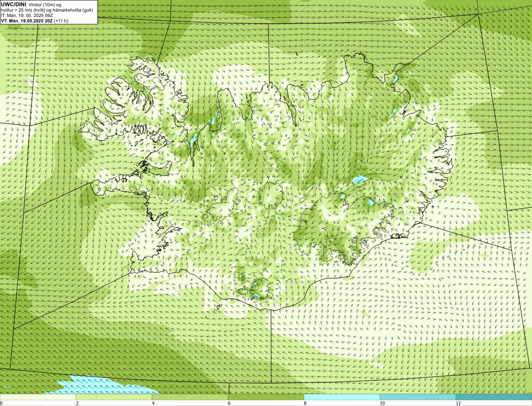The height and width of the screenshot is (406, 532).
Task: Click the '8' label on the wind scale
Action: (305, 403)
